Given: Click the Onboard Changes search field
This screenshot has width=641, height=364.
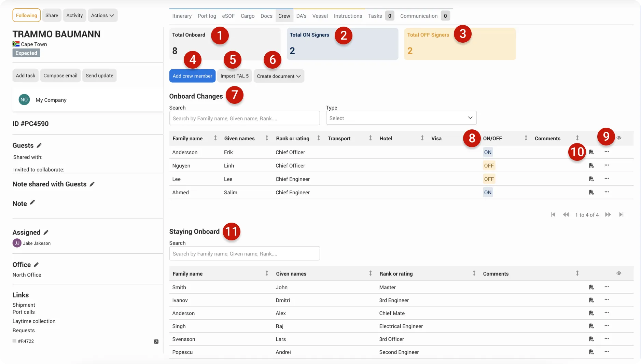Looking at the screenshot, I should (x=245, y=118).
